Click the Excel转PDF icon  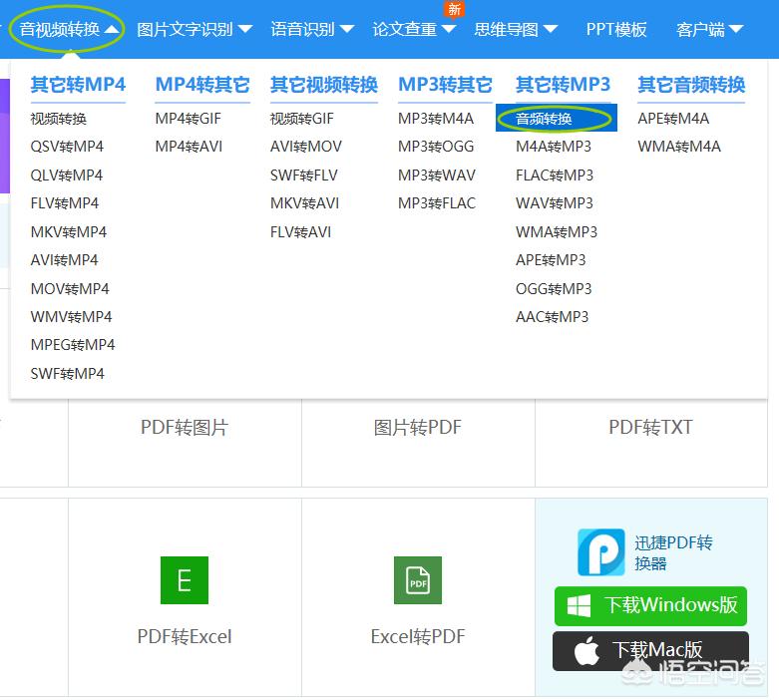click(417, 579)
